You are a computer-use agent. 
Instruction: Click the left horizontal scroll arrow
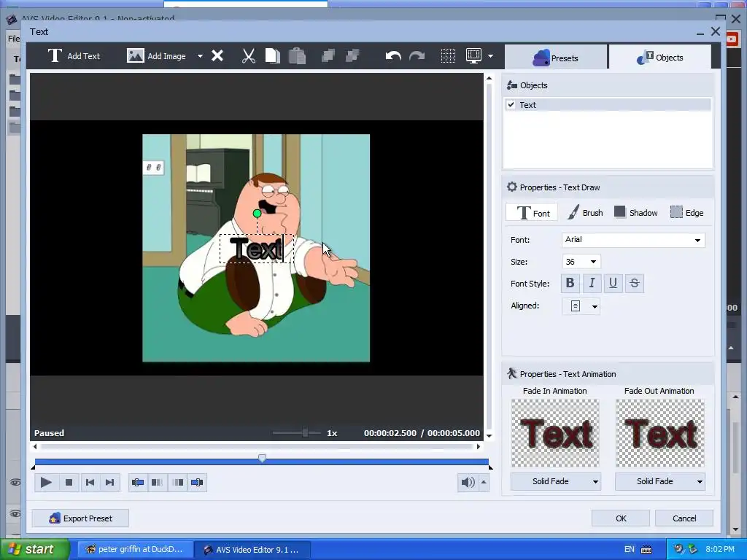point(35,447)
